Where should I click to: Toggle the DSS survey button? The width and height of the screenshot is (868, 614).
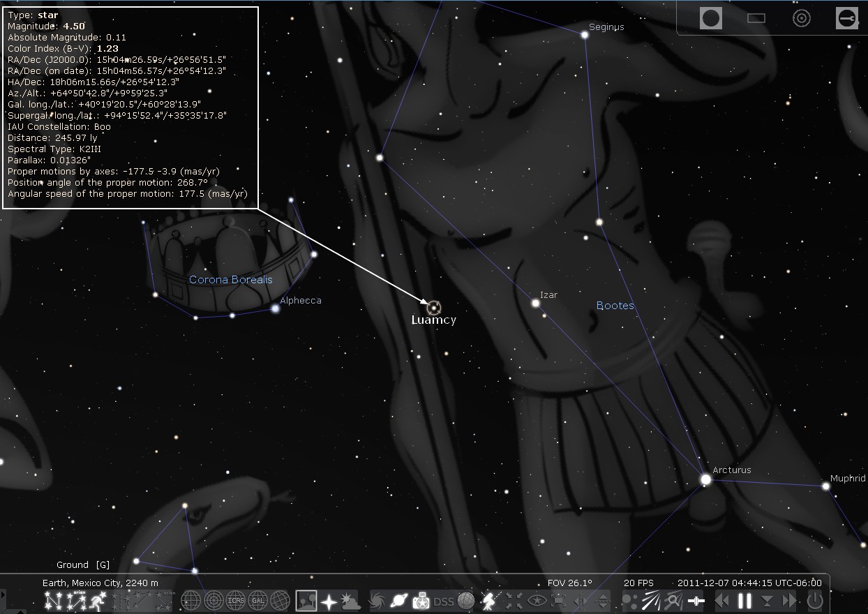444,600
